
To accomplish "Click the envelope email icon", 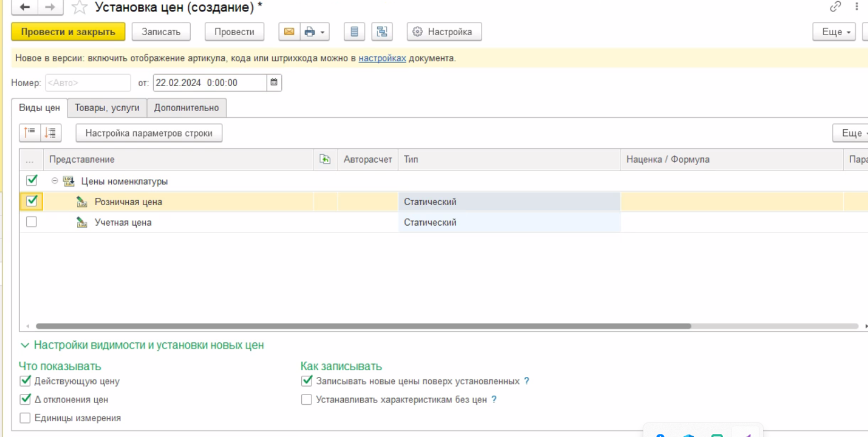I will (x=289, y=32).
